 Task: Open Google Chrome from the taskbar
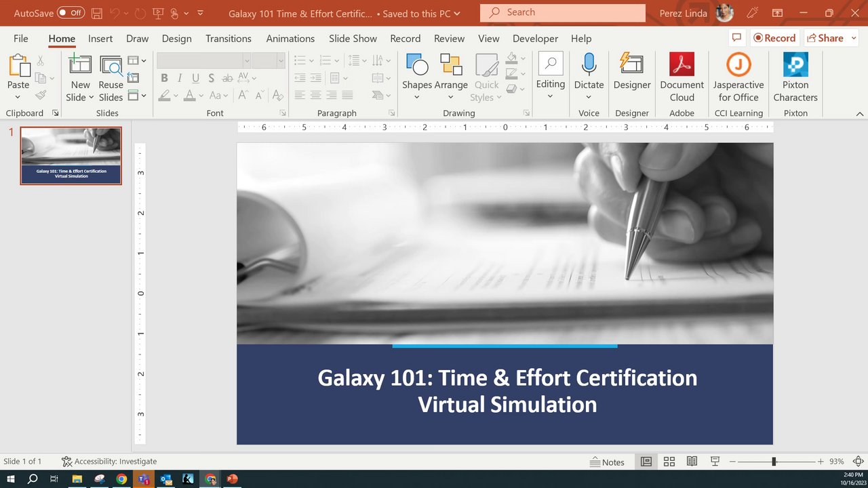(x=121, y=479)
